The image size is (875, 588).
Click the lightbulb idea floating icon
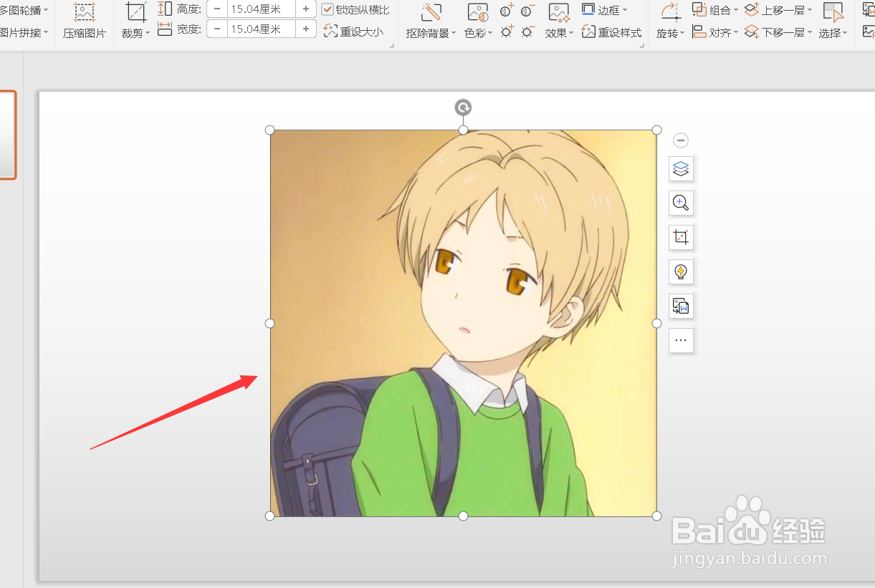(681, 271)
